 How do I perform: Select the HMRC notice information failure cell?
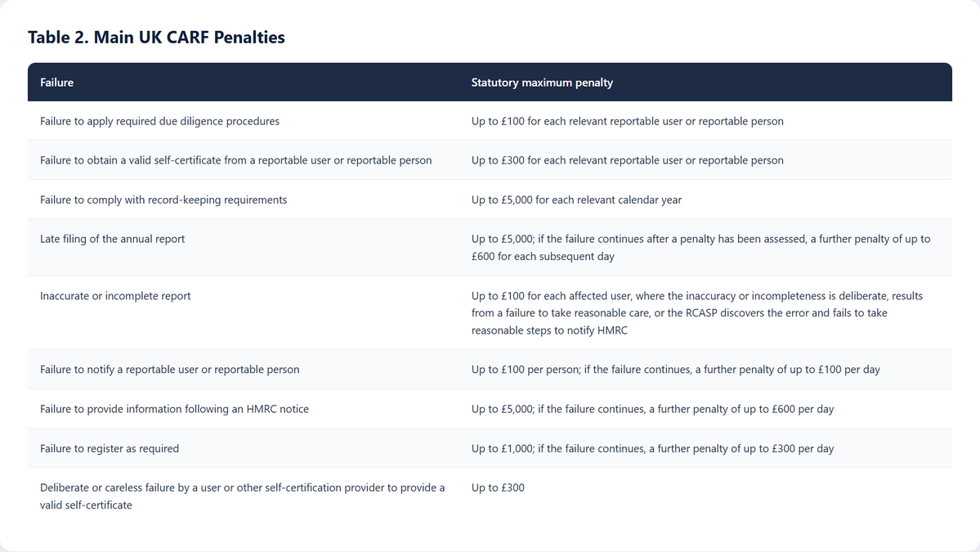174,409
